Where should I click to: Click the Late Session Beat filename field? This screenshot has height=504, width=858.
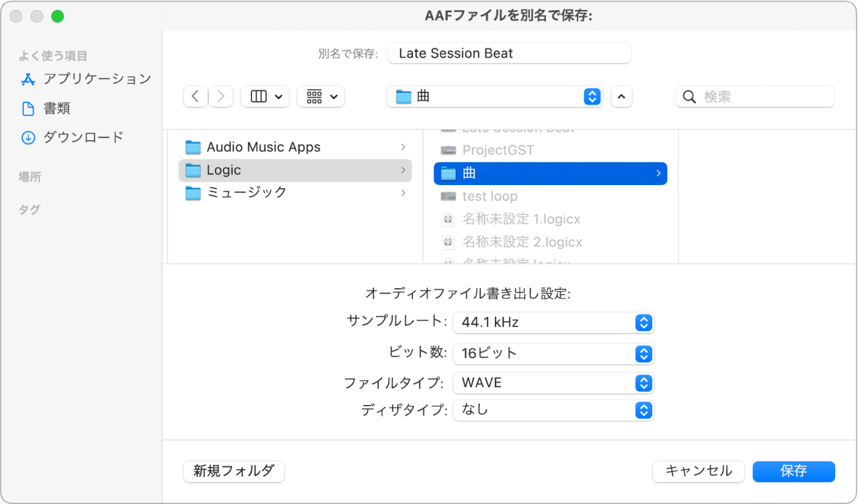pyautogui.click(x=509, y=53)
